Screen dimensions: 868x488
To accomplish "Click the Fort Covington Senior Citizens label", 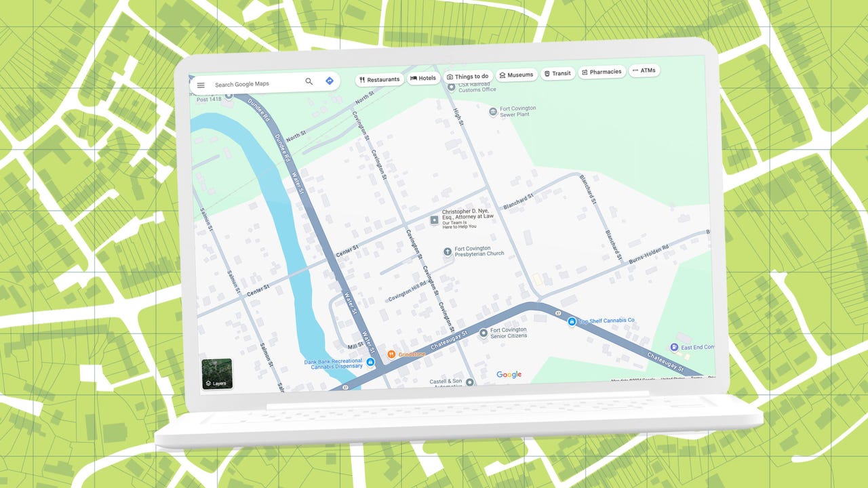I will pos(509,333).
